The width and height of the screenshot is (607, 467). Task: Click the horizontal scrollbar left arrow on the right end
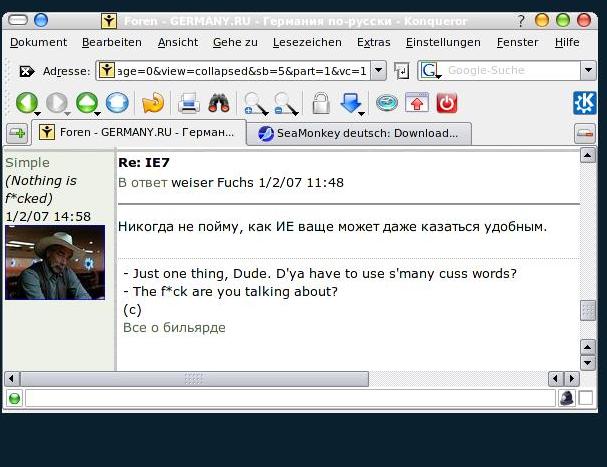[556, 378]
